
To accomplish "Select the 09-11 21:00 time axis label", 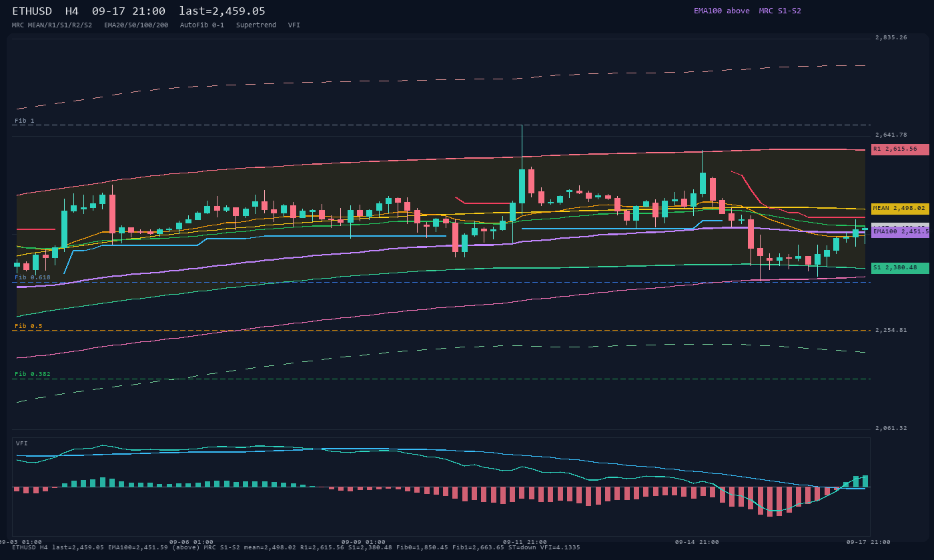I will [x=525, y=542].
